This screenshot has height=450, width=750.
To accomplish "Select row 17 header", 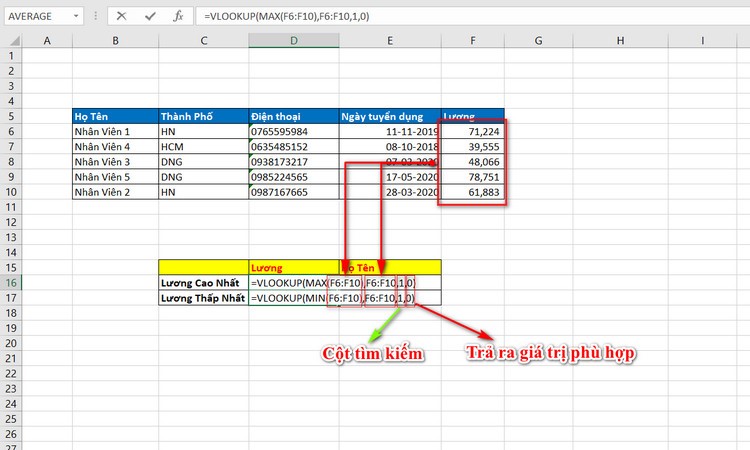I will point(11,298).
